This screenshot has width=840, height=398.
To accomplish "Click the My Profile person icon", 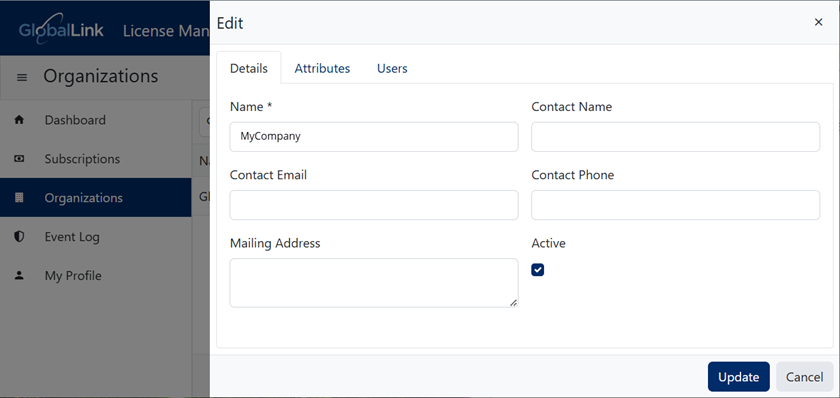I will tap(19, 276).
